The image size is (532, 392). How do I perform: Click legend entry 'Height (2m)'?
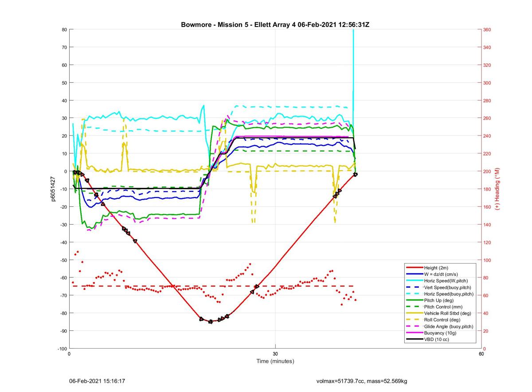[437, 268]
